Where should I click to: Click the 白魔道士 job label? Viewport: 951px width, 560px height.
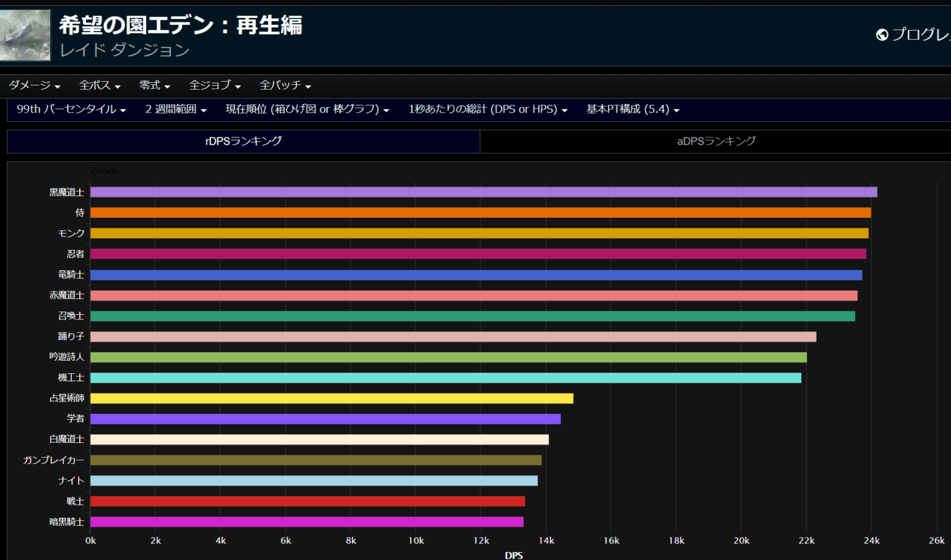(x=69, y=439)
